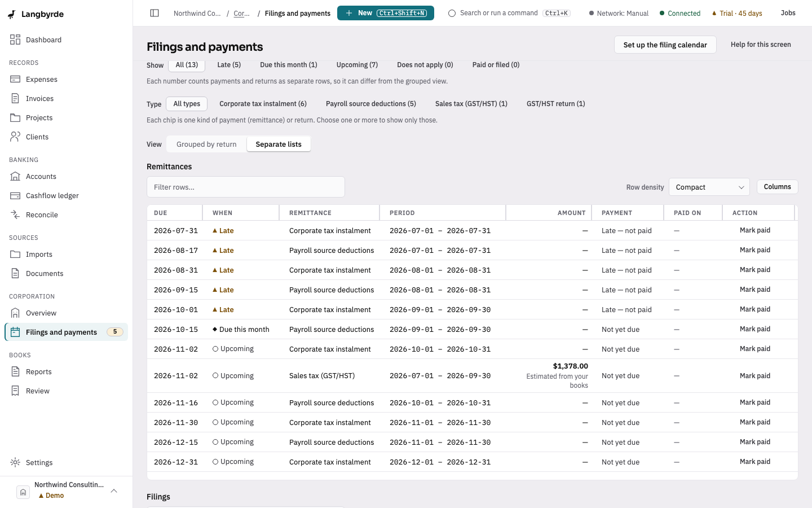Click the Langbyrde logo icon
The width and height of the screenshot is (812, 508).
click(12, 14)
